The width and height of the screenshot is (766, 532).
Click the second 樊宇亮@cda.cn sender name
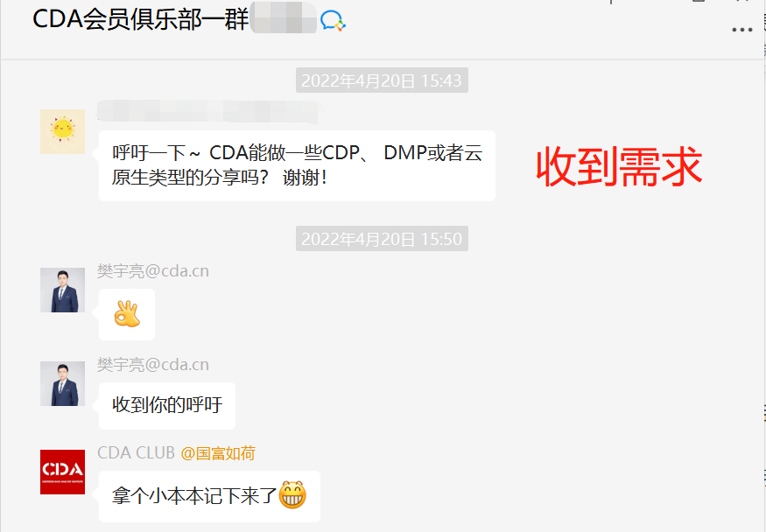point(153,365)
